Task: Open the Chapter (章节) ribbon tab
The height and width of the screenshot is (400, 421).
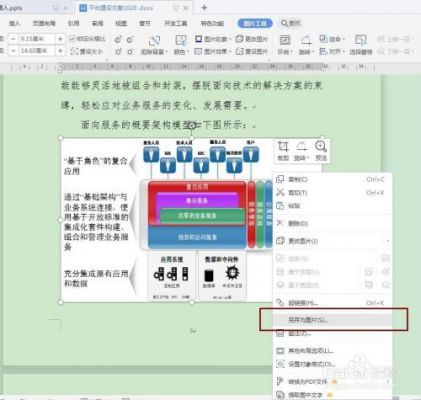Action: pos(145,23)
